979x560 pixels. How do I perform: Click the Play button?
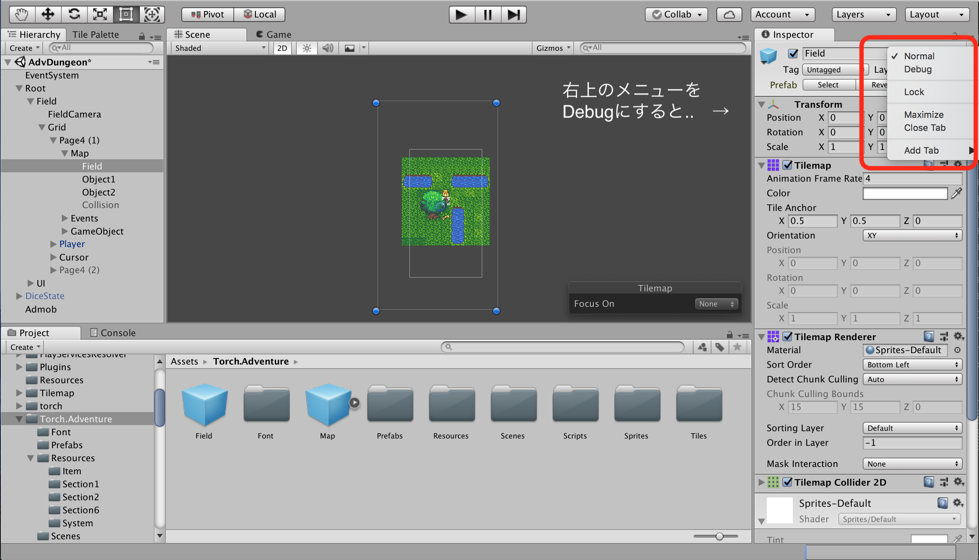[x=461, y=15]
